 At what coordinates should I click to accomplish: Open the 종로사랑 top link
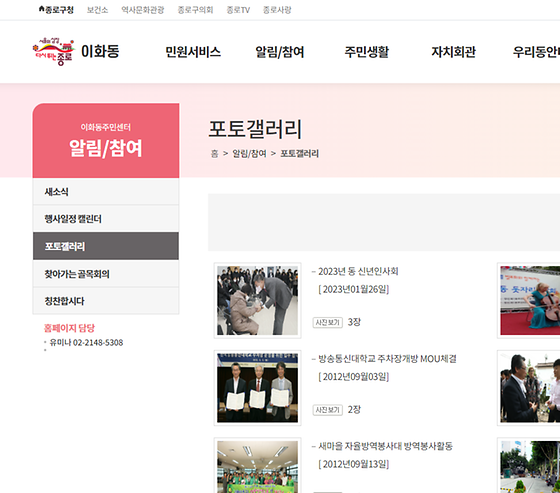[277, 10]
